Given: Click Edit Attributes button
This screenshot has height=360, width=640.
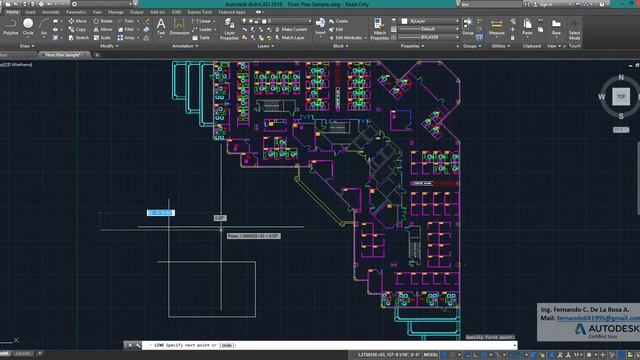Looking at the screenshot, I should pyautogui.click(x=345, y=38).
